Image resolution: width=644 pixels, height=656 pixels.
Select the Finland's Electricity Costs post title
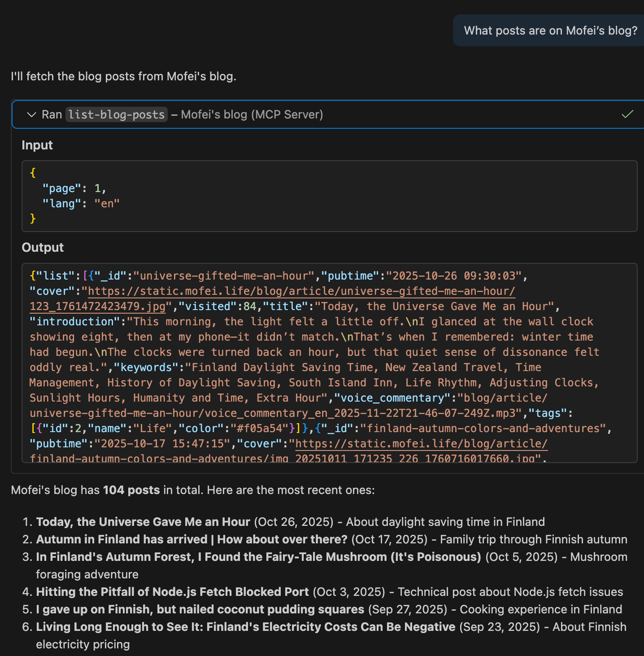pyautogui.click(x=245, y=627)
